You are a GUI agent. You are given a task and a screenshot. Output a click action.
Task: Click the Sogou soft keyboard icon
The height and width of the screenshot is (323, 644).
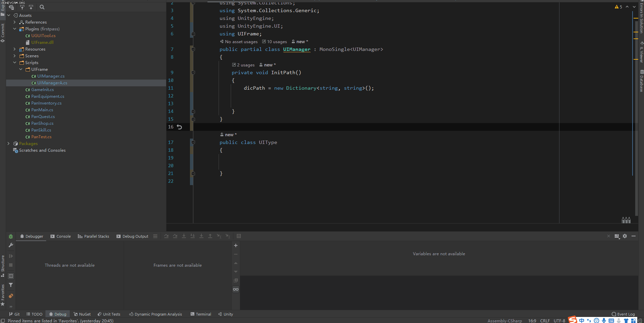pyautogui.click(x=611, y=321)
